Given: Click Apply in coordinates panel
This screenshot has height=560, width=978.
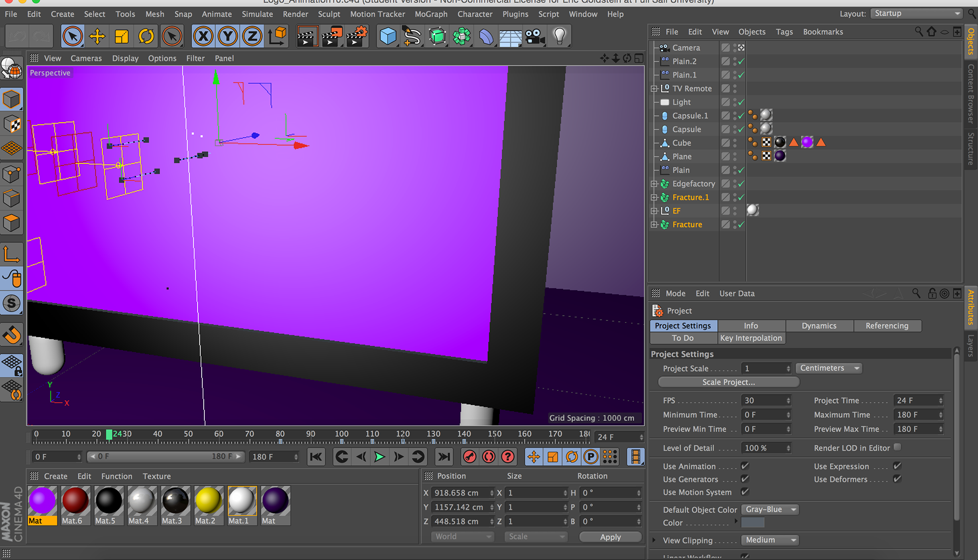Looking at the screenshot, I should coord(610,537).
